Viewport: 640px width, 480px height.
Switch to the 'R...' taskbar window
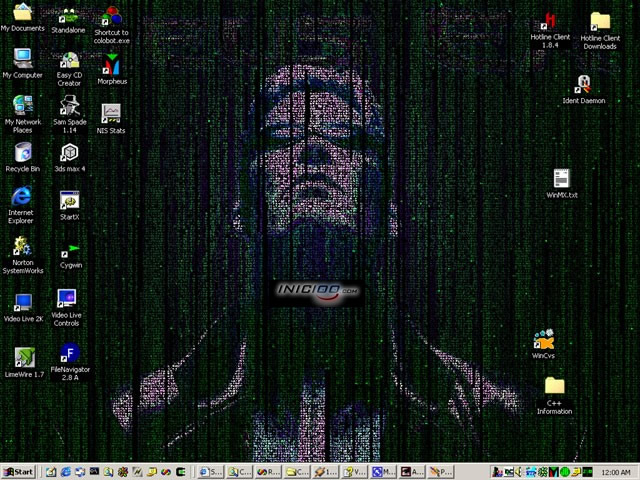click(x=268, y=472)
